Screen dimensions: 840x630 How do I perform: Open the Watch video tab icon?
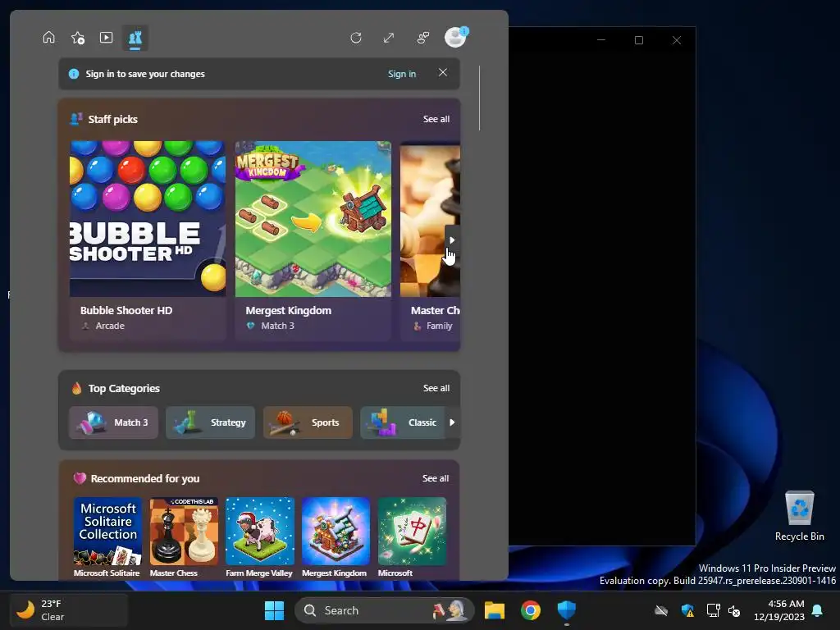click(x=106, y=38)
